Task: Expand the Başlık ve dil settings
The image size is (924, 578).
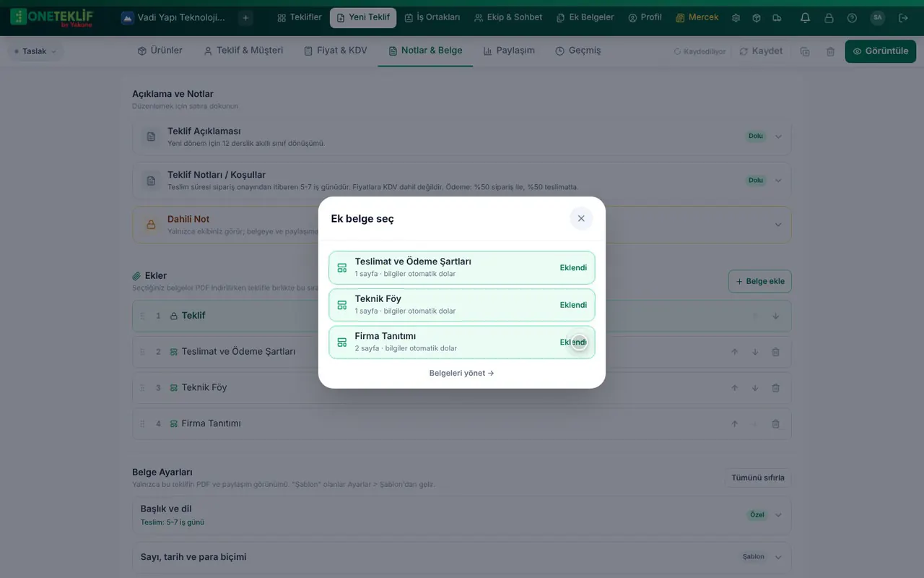Action: pos(462,515)
